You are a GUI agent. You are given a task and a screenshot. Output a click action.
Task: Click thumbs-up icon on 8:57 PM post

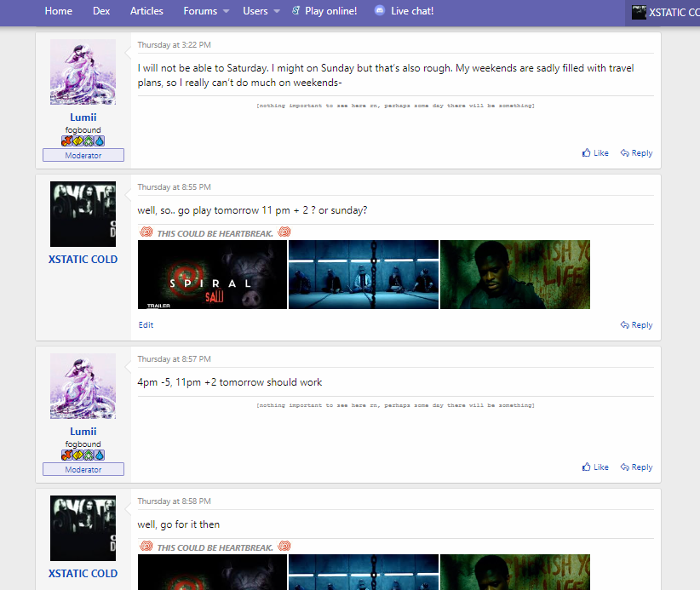[586, 467]
